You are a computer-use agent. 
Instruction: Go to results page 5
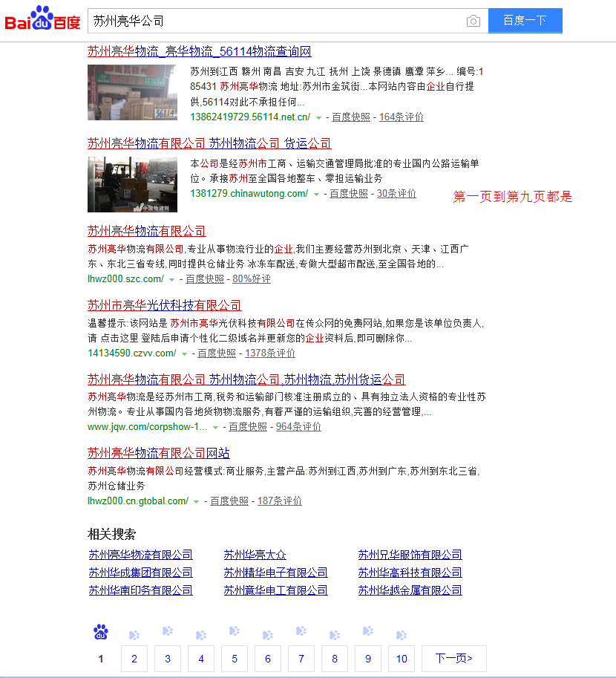coord(235,659)
